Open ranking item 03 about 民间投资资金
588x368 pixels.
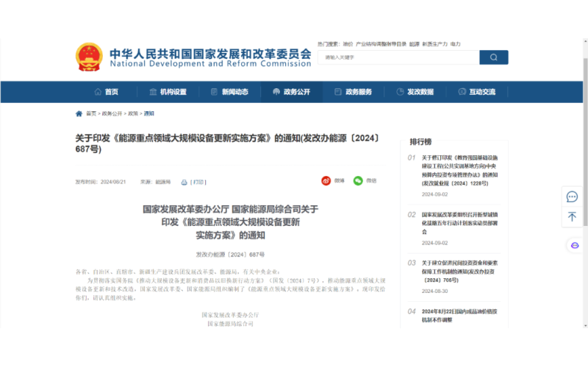click(x=460, y=272)
